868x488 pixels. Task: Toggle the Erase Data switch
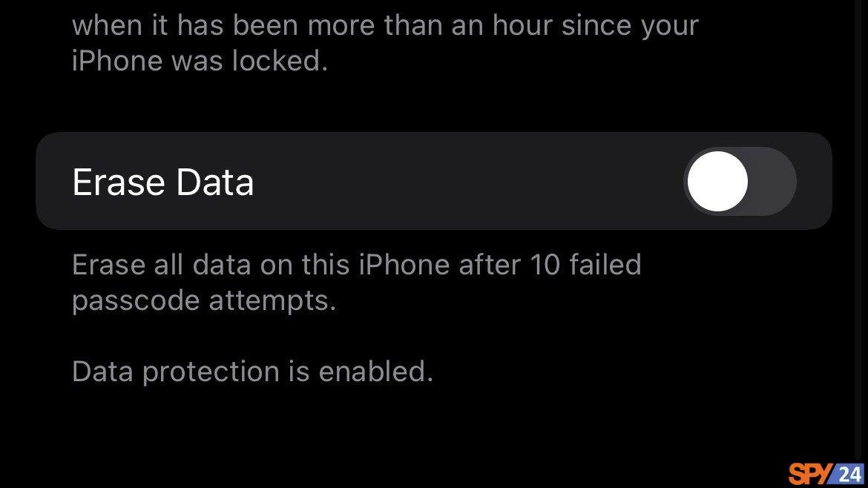740,182
